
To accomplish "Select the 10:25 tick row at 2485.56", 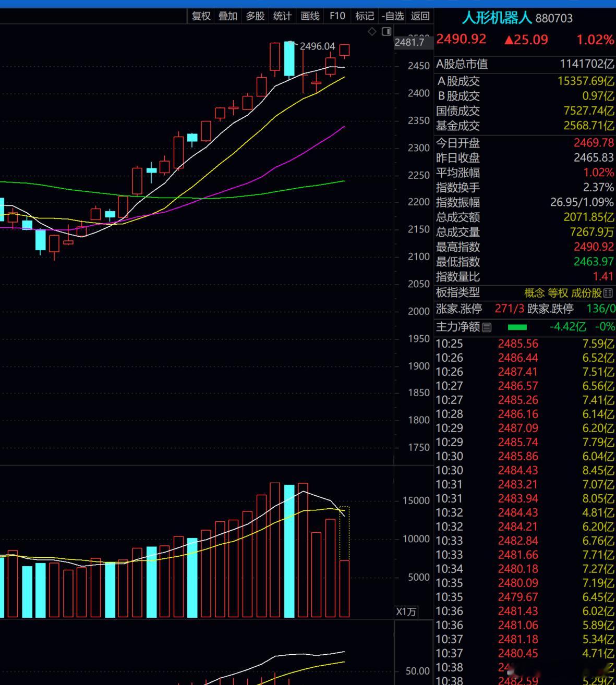I will 525,344.
